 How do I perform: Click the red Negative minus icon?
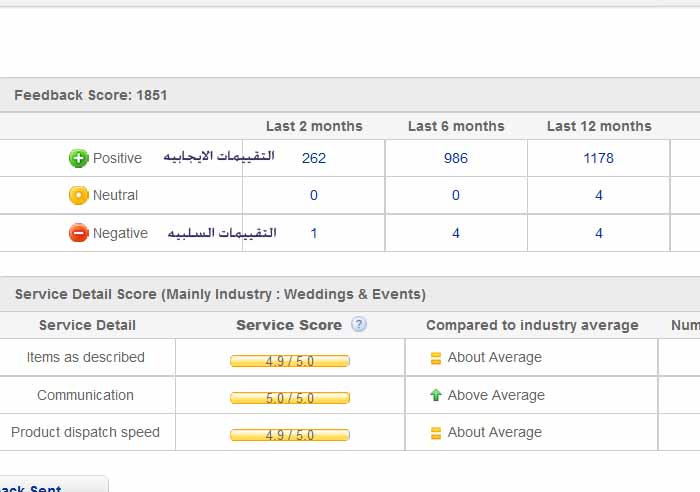pyautogui.click(x=78, y=233)
